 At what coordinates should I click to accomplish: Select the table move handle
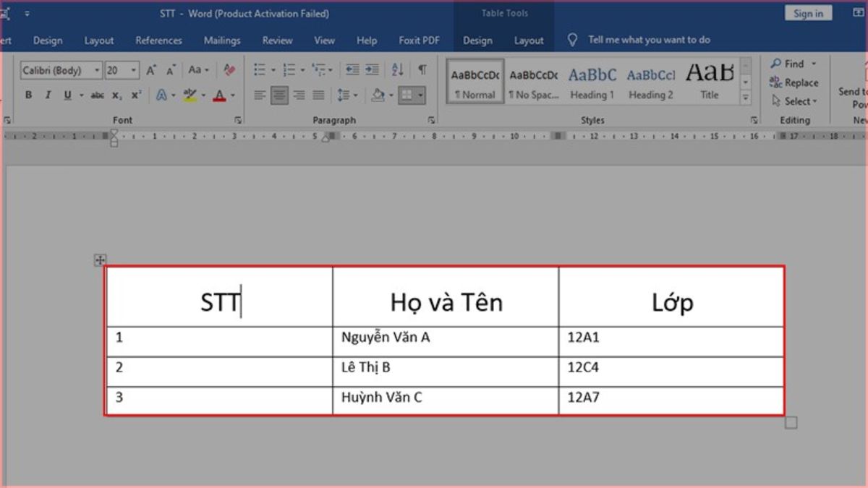[x=100, y=260]
